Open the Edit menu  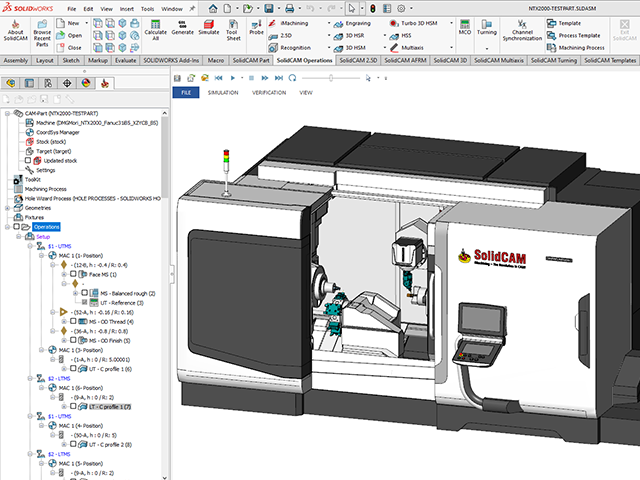tap(88, 9)
